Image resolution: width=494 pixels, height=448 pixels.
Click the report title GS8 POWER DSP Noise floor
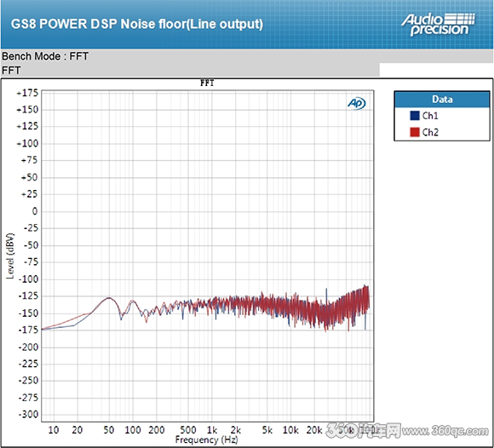click(x=137, y=24)
